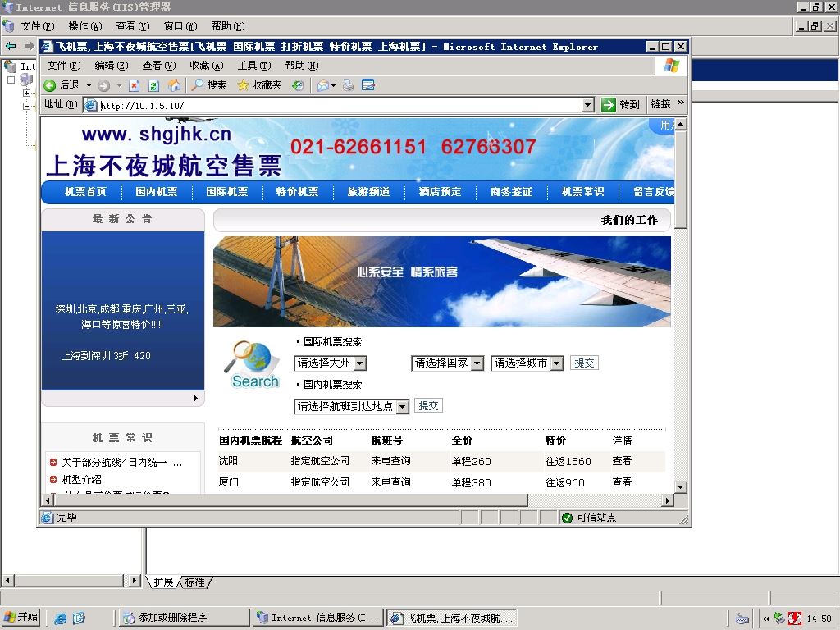
Task: Click the webpage scroll down arrow
Action: point(680,487)
